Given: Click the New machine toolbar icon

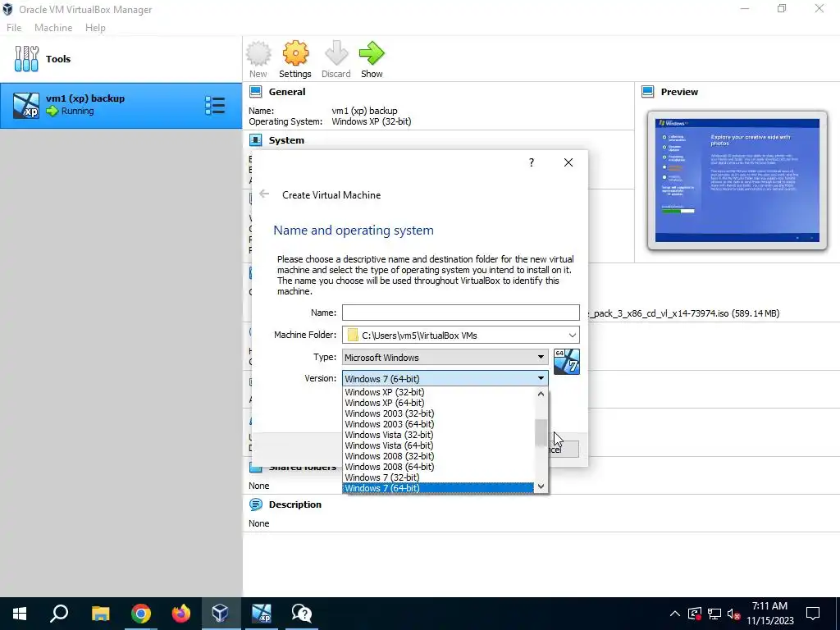Looking at the screenshot, I should pyautogui.click(x=258, y=53).
